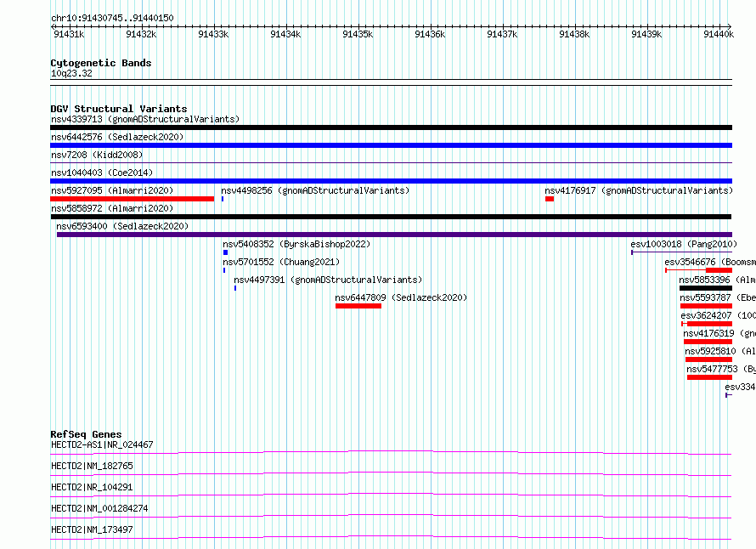Click nsv5408352 (ByrskaBishop2022) label
Image resolution: width=756 pixels, height=549 pixels.
point(296,244)
